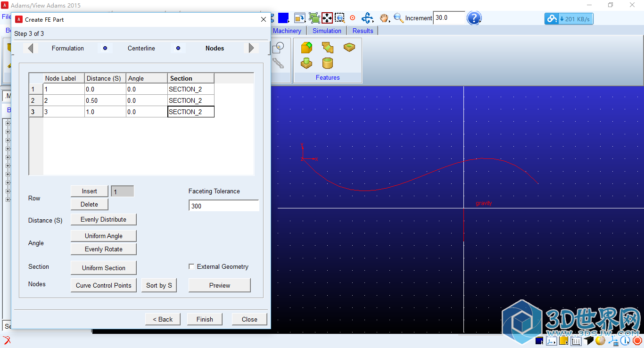Screen dimensions: 644x348
Task: Go to previous step with left arrow
Action: (31, 48)
